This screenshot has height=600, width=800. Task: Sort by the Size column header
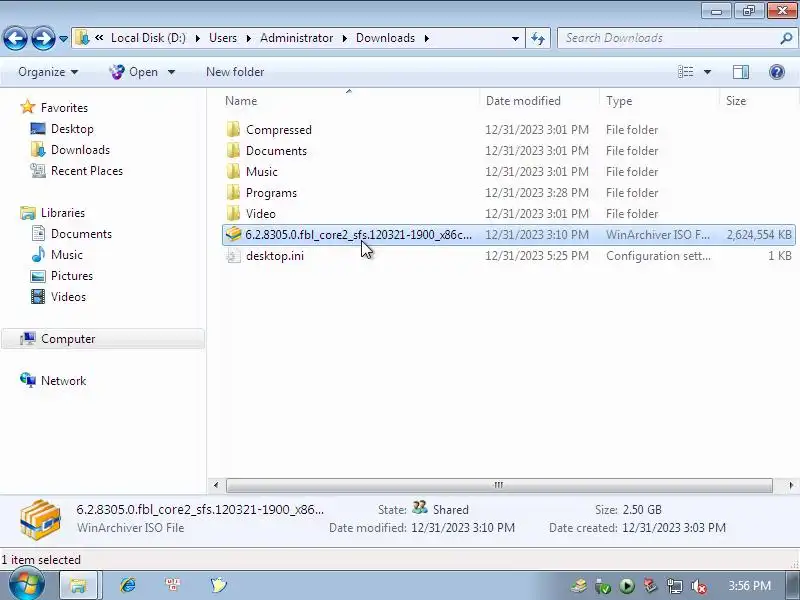click(736, 101)
